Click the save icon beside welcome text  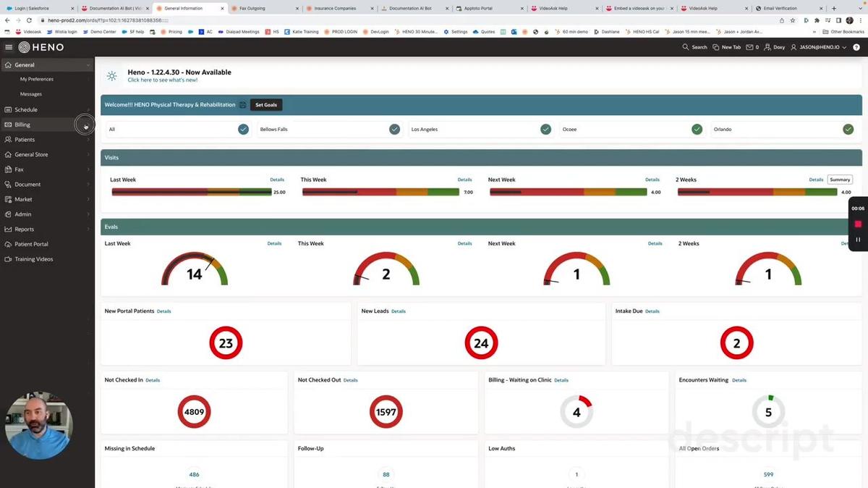[243, 105]
